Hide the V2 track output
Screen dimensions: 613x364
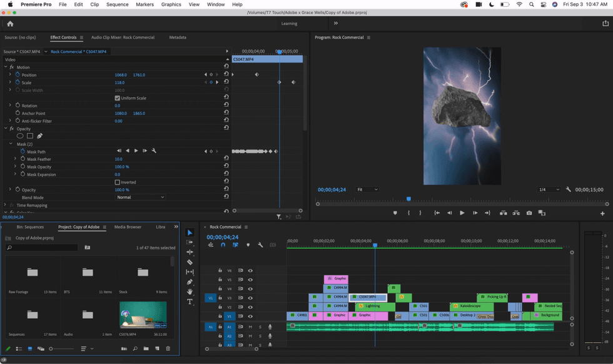pyautogui.click(x=250, y=307)
